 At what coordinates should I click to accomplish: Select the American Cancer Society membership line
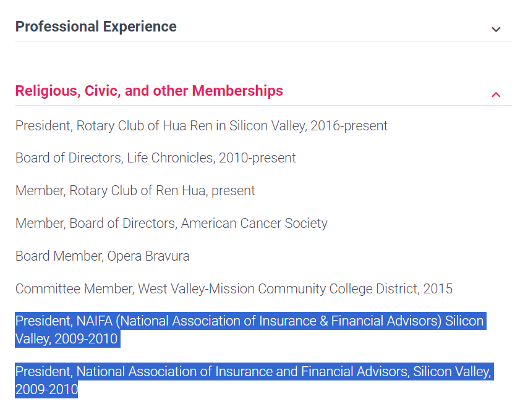pyautogui.click(x=171, y=224)
